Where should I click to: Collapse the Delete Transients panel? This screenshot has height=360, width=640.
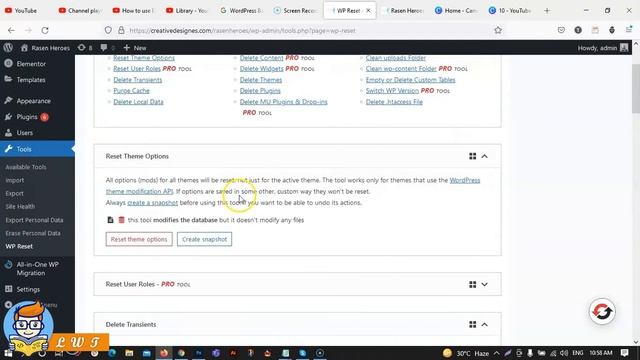[x=484, y=324]
